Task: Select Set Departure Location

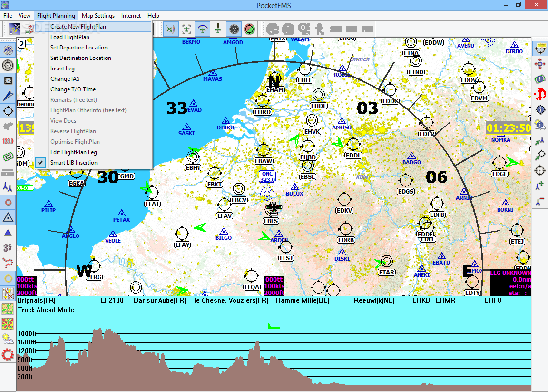Action: [x=93, y=48]
